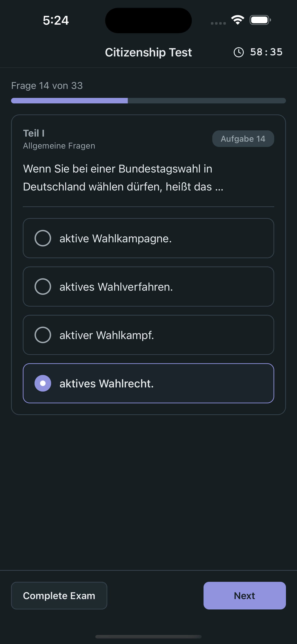Select radio button for aktive Wahlkampagne

pos(43,238)
